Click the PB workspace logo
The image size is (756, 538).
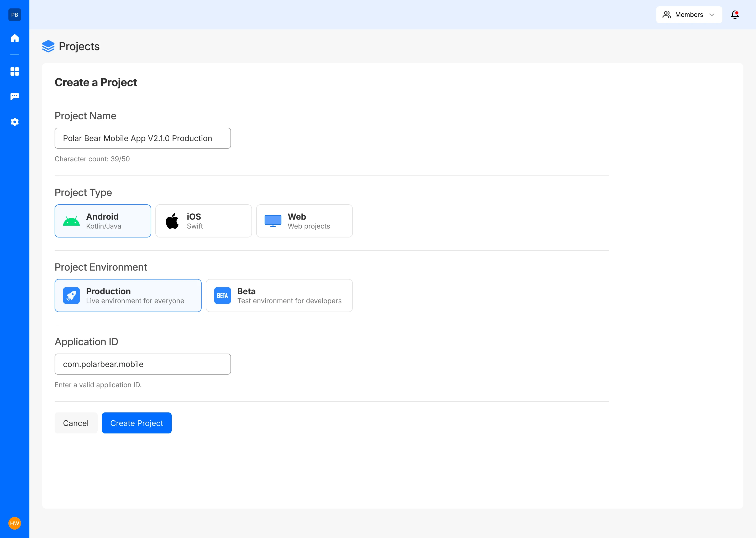pos(14,14)
